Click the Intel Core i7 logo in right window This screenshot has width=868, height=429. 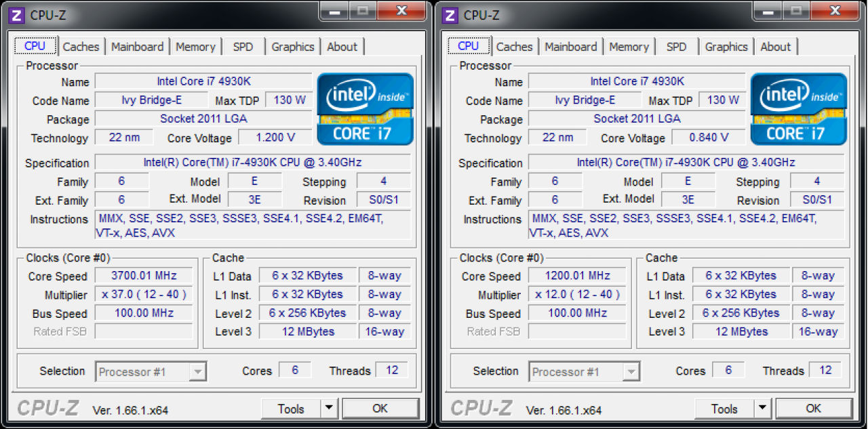coord(799,108)
